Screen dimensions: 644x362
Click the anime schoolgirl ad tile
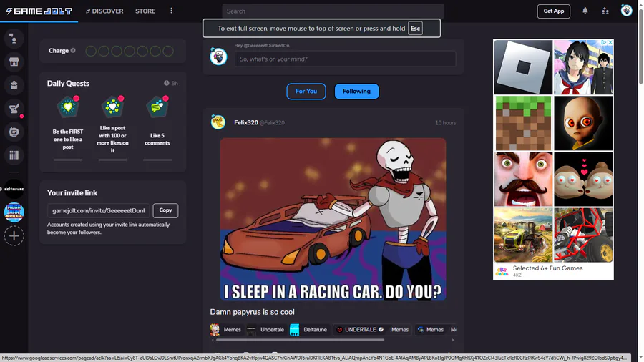tap(583, 67)
